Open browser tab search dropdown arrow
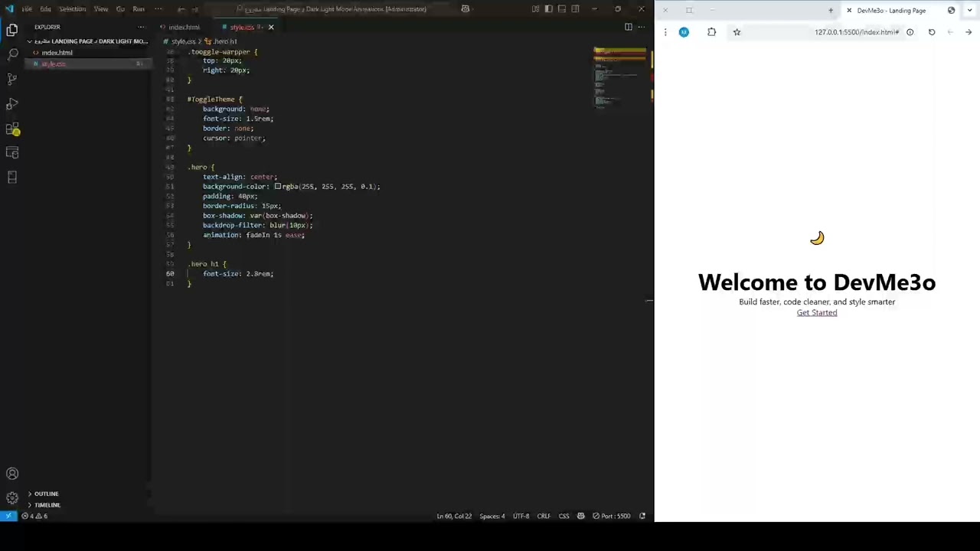The width and height of the screenshot is (980, 551). (x=969, y=10)
